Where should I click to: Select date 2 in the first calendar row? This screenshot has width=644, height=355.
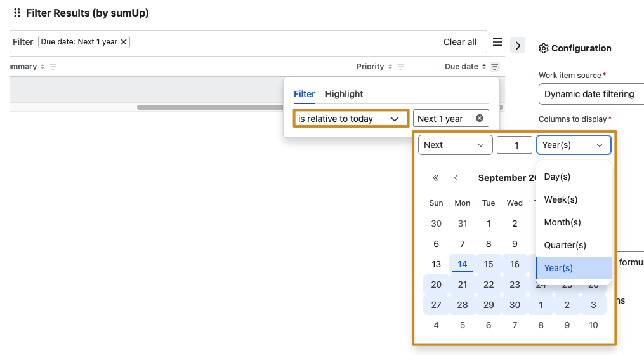click(x=515, y=224)
